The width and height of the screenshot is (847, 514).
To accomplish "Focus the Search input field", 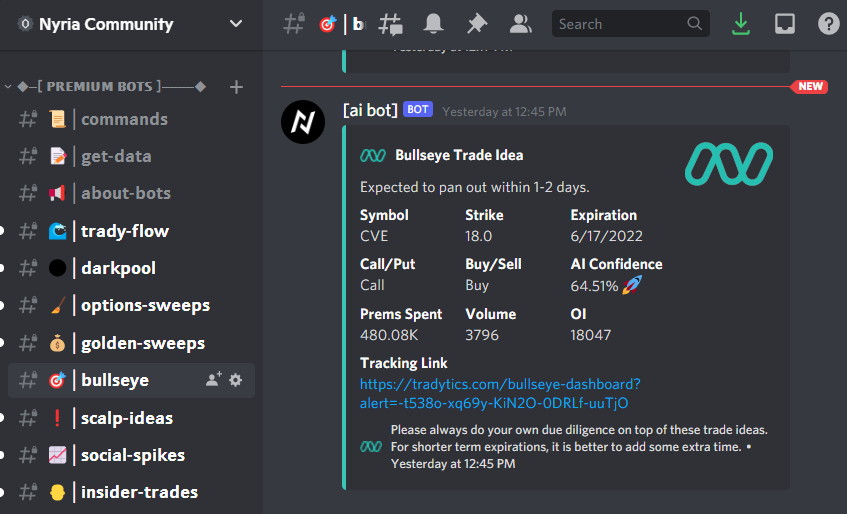I will pyautogui.click(x=630, y=24).
